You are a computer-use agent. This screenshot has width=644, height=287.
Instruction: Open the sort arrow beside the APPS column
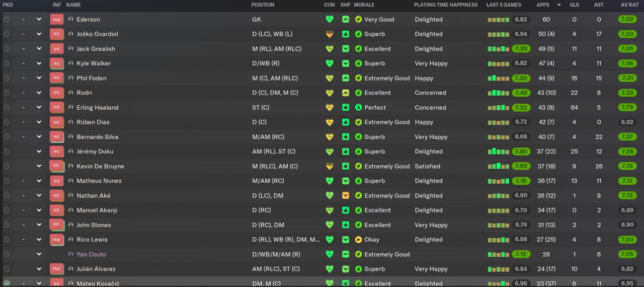point(559,5)
